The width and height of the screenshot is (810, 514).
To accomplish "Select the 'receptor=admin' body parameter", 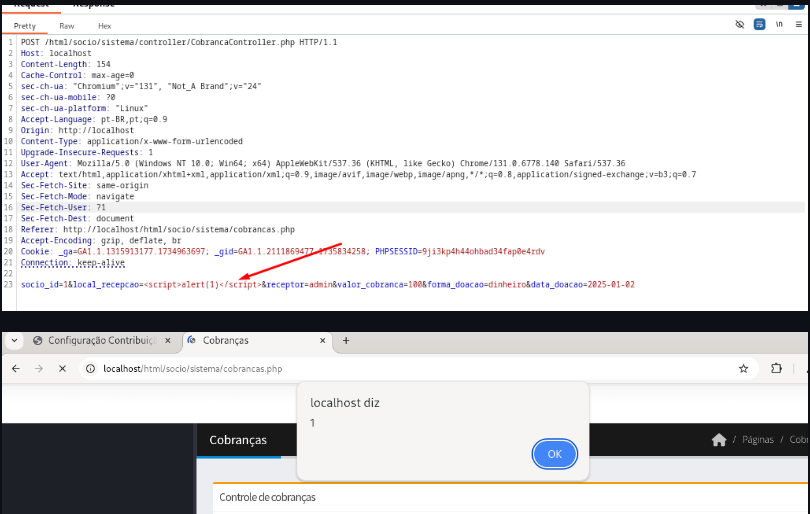I will (x=300, y=285).
